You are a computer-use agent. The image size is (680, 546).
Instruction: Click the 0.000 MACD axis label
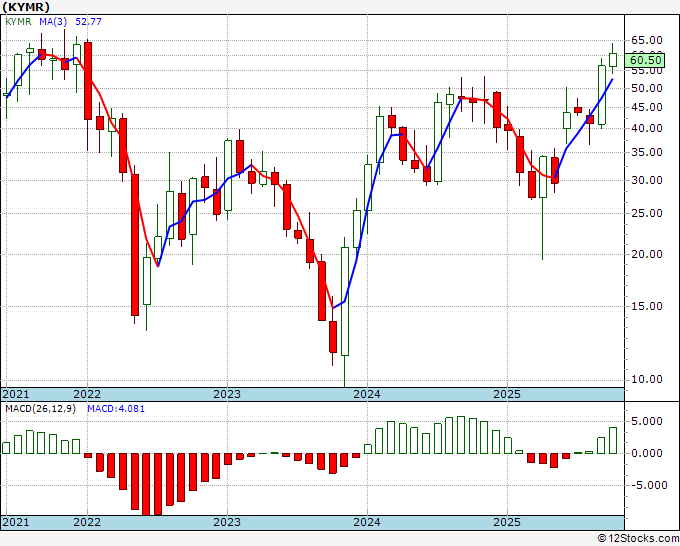646,453
